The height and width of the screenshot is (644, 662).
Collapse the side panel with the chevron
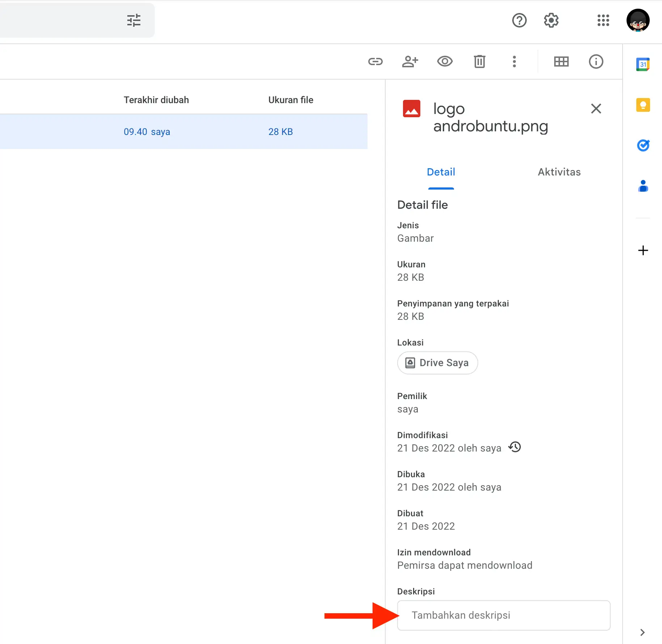[x=643, y=632]
